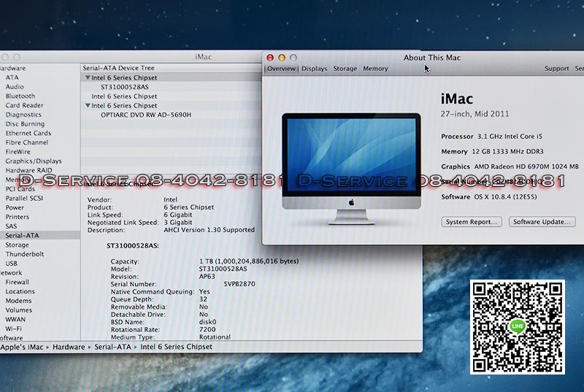This screenshot has height=392, width=584.
Task: Select the unexpanded Intel 6 Series Chipset row
Action: pyautogui.click(x=124, y=96)
